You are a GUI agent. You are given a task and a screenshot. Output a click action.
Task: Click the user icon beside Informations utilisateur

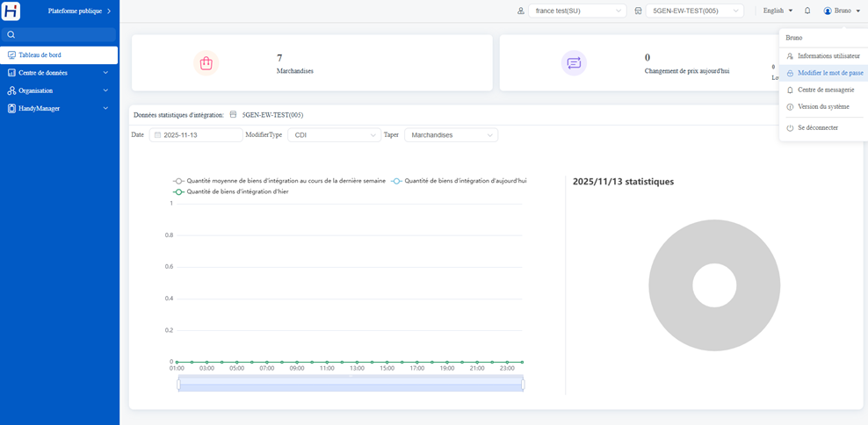(x=790, y=56)
